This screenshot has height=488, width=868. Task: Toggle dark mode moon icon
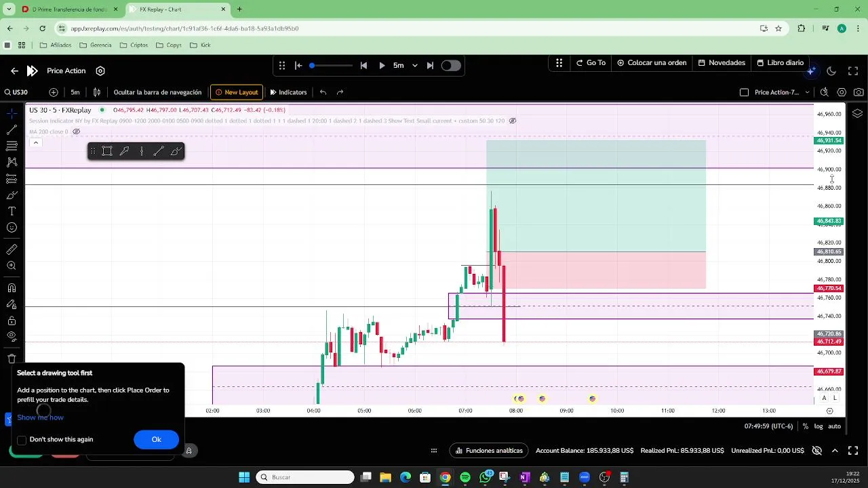[x=831, y=70]
